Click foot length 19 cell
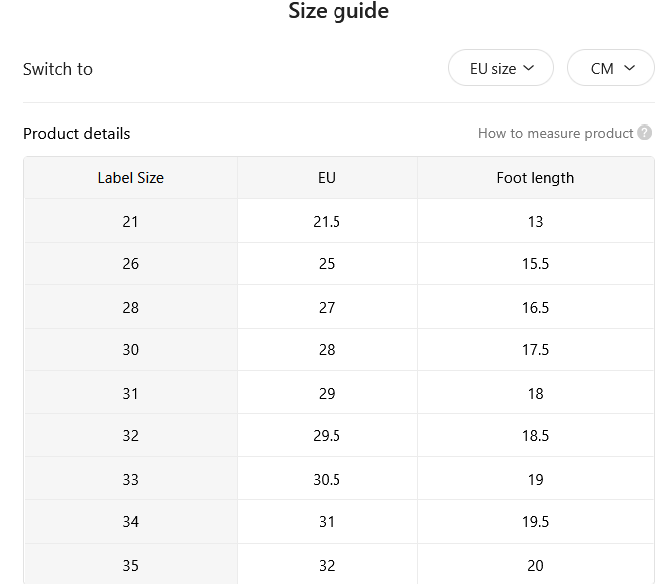Viewport: 672px width, 584px height. [535, 479]
